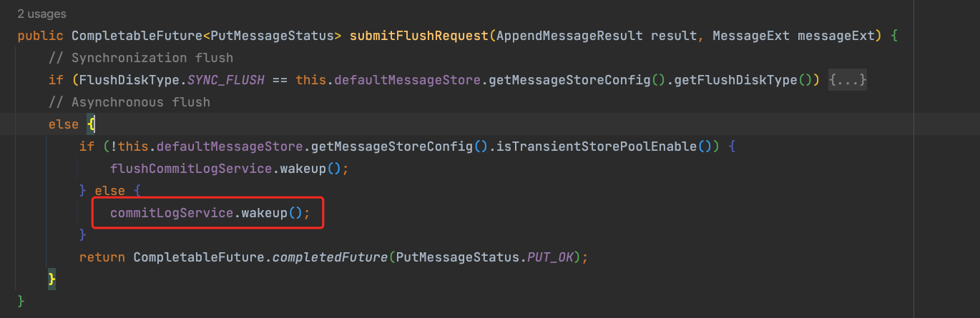Click the completedFuture static method call
The height and width of the screenshot is (318, 980).
click(x=329, y=257)
